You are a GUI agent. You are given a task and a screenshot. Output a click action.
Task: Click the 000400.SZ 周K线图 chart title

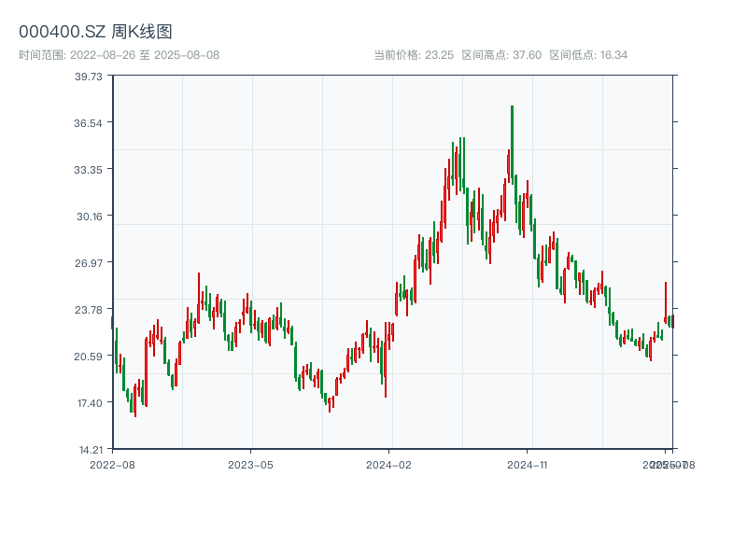click(x=95, y=32)
